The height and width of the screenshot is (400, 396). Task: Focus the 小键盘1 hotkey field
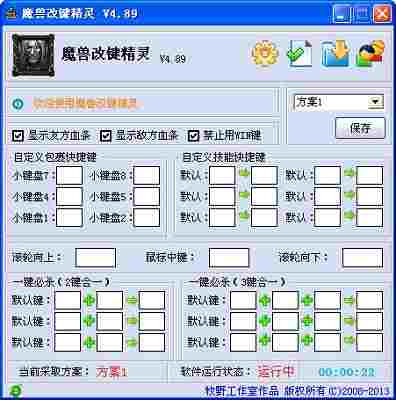click(69, 218)
